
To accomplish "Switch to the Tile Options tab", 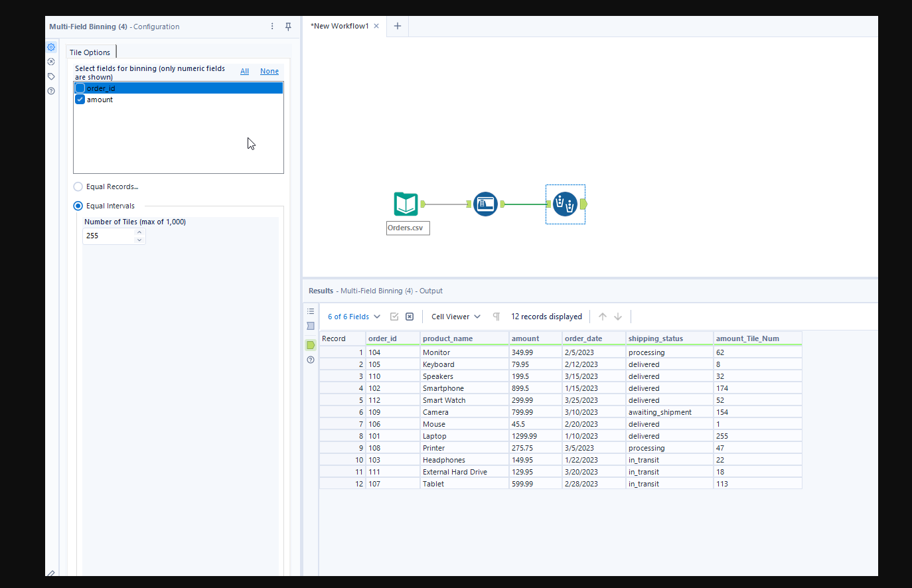I will click(x=90, y=52).
